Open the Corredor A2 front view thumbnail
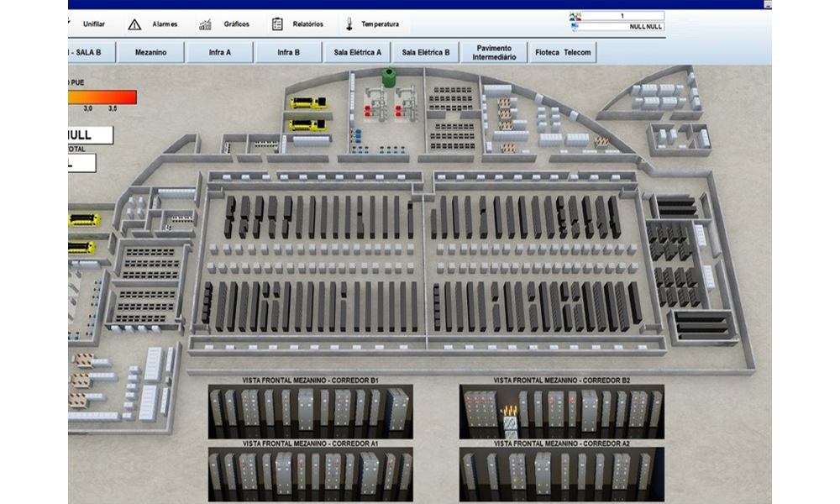This screenshot has width=840, height=504. click(x=562, y=475)
